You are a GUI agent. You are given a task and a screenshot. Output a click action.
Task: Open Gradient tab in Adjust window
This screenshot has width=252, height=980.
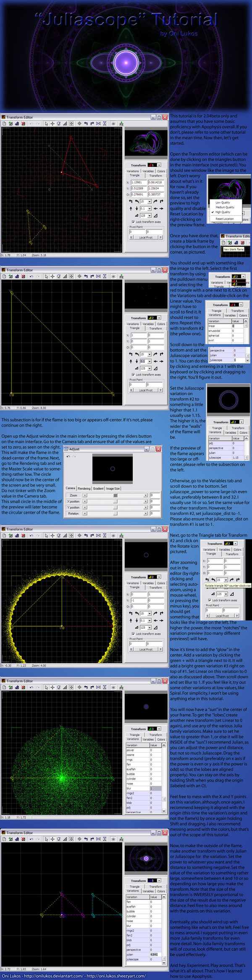[x=98, y=488]
